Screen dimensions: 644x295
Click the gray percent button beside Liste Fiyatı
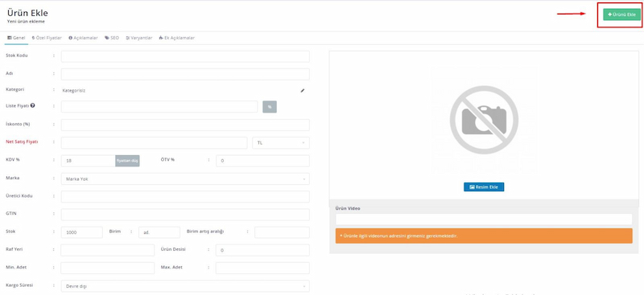click(x=270, y=107)
